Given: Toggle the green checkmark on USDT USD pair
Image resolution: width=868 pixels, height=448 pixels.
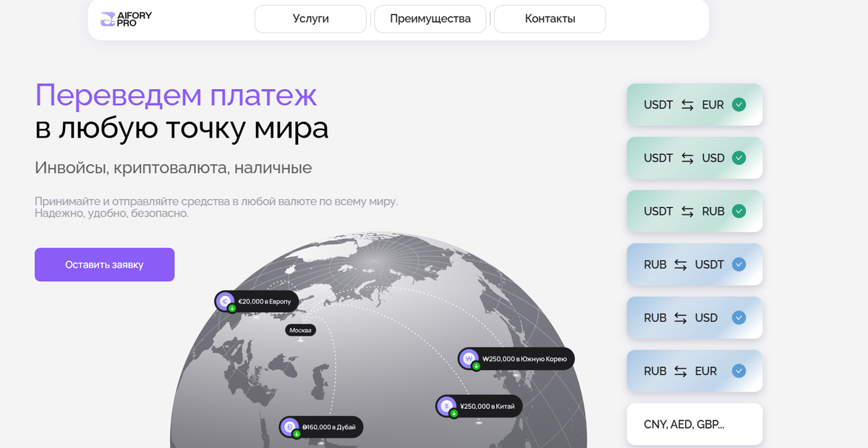Looking at the screenshot, I should click(x=739, y=158).
